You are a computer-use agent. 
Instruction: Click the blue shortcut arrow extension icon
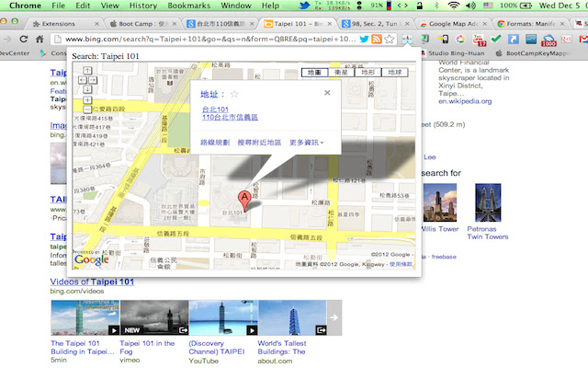point(514,39)
